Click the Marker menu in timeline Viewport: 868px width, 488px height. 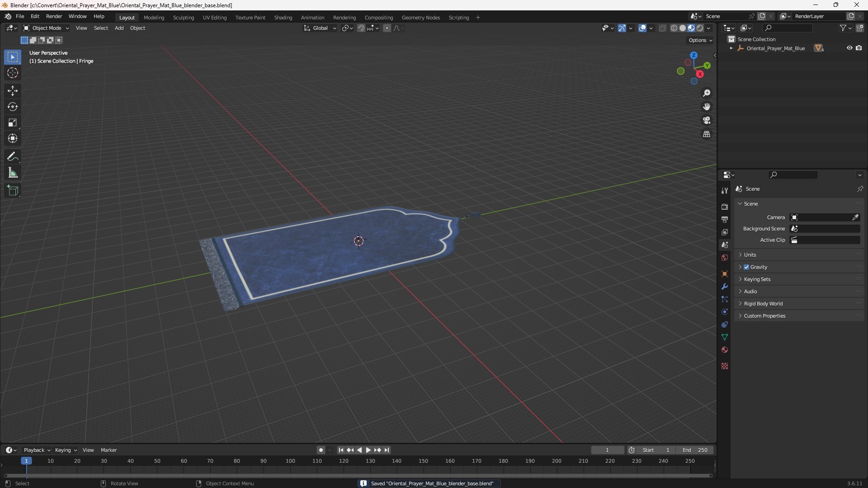108,450
